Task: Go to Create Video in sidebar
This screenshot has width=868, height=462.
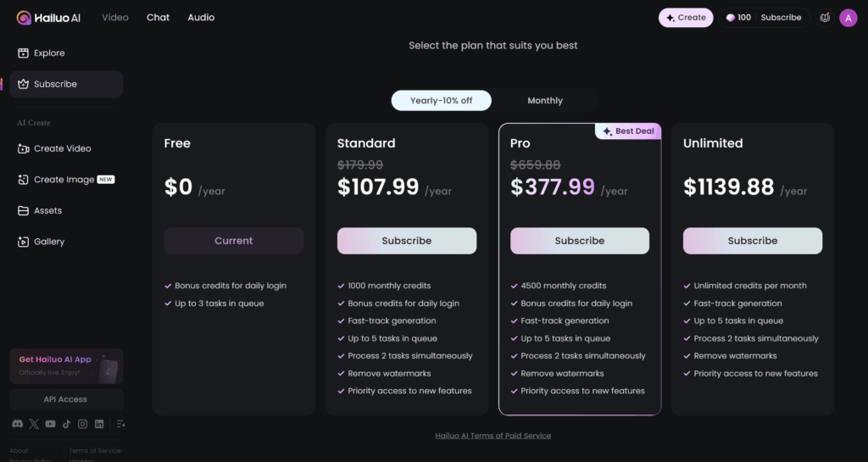Action: coord(62,149)
